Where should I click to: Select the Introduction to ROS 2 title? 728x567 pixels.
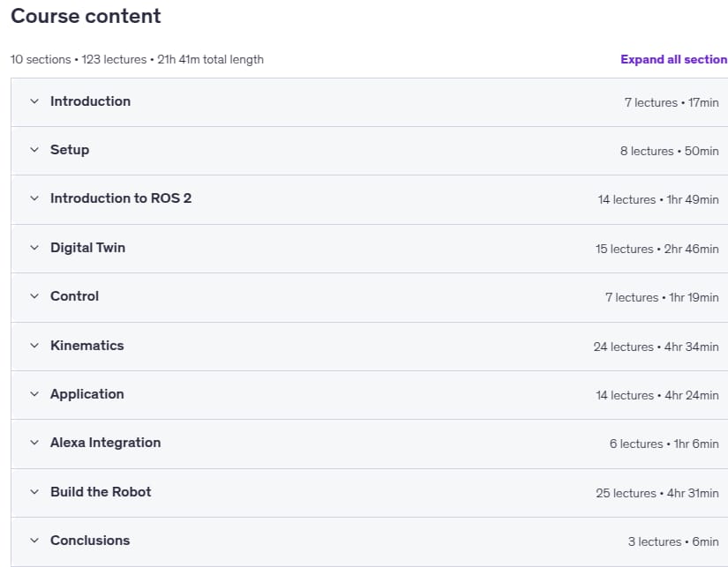[121, 198]
